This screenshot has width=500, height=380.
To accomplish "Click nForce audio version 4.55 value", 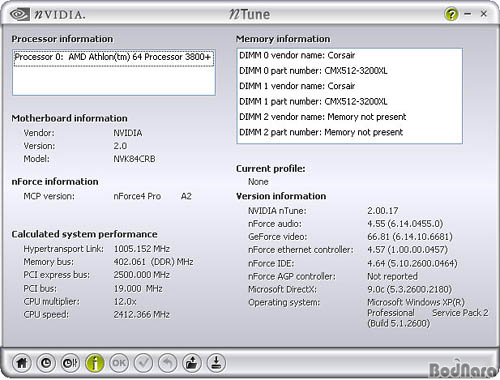I will 405,224.
